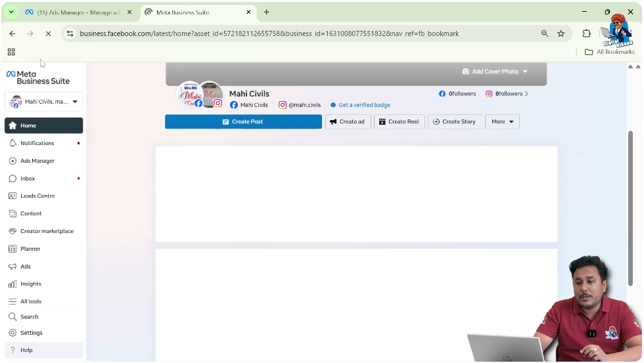Bookmark this page with star icon

click(x=561, y=33)
